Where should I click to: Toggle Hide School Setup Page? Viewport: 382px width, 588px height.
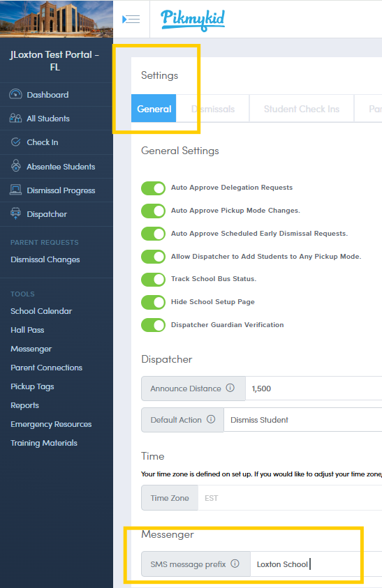coord(153,302)
